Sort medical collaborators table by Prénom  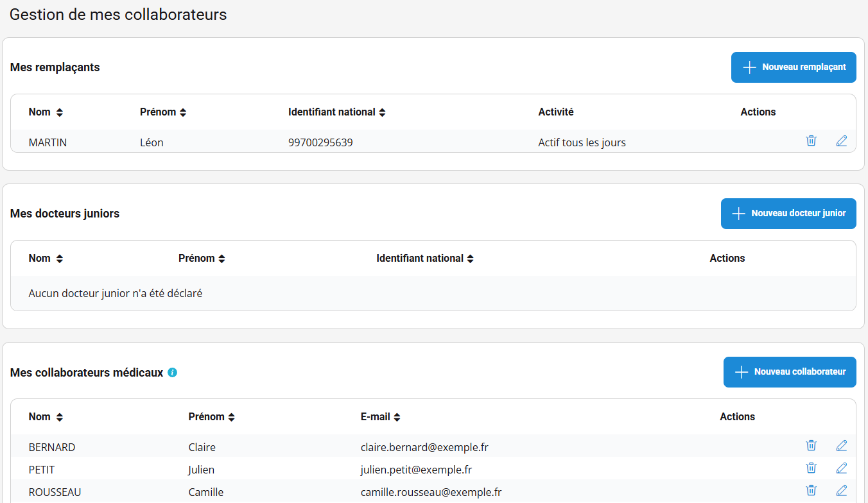232,417
